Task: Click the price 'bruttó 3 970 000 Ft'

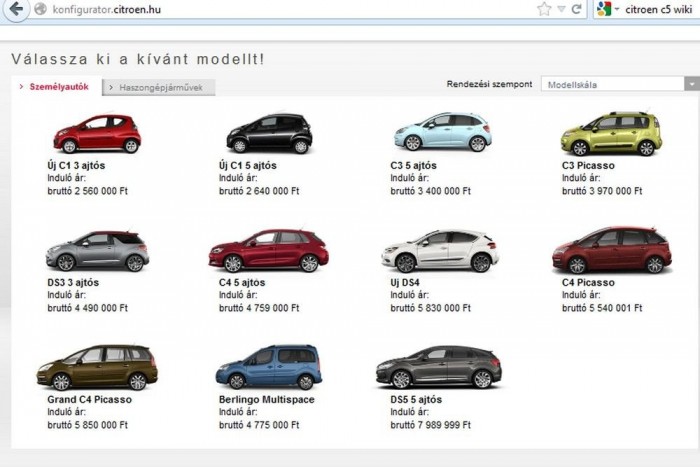Action: (602, 191)
